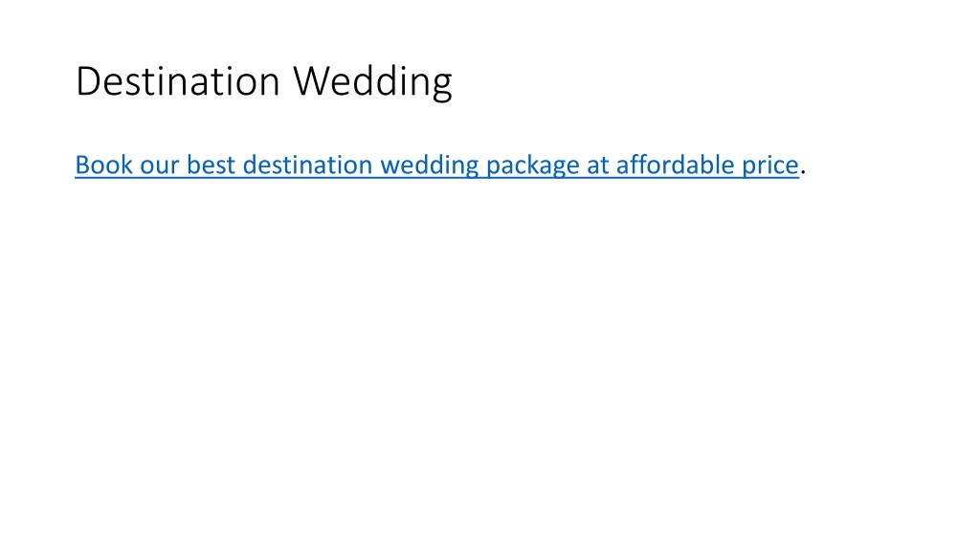Click the word "Wedding" in the title

tap(373, 82)
